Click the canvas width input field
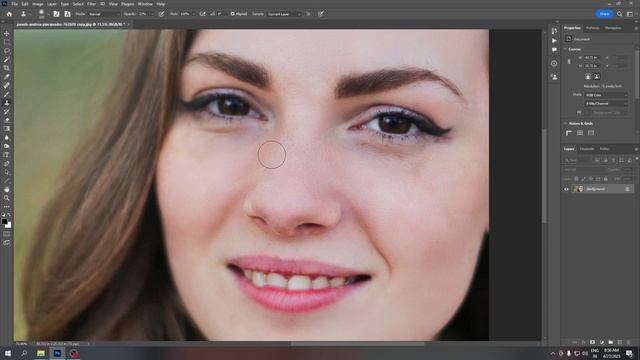 (592, 58)
